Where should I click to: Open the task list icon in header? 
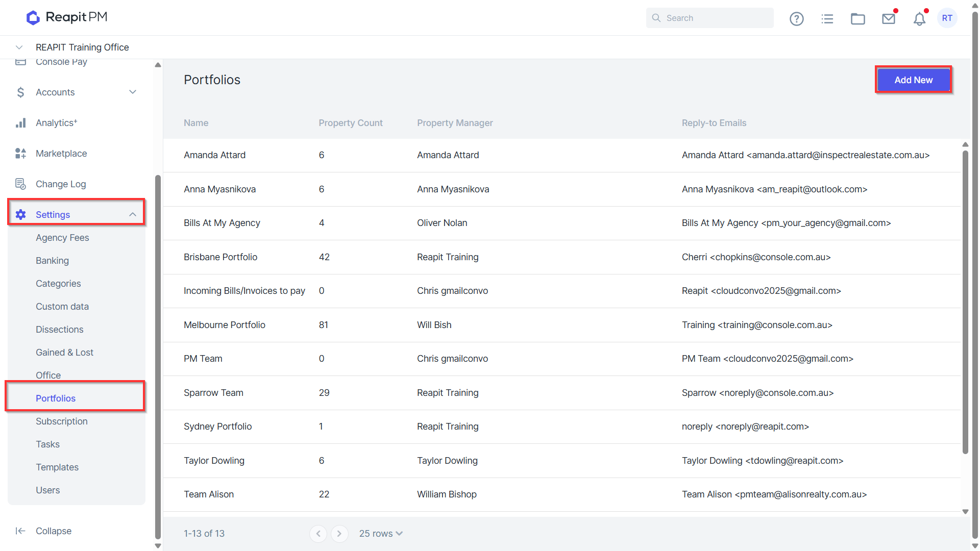pos(827,19)
